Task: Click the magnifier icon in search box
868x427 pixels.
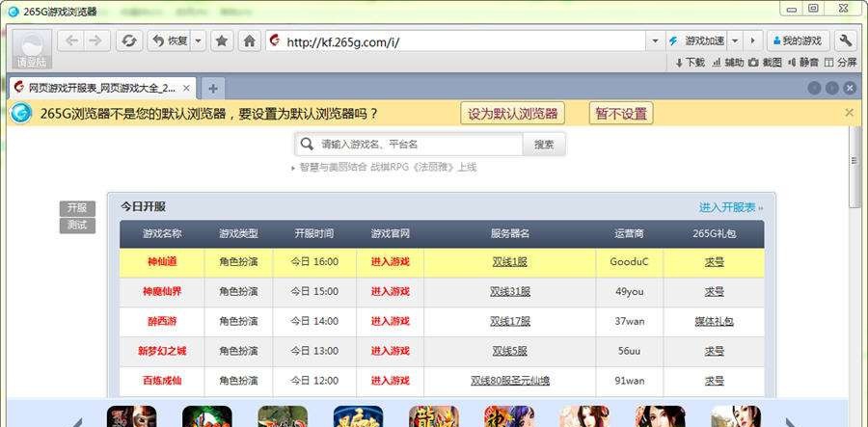Action: click(306, 145)
